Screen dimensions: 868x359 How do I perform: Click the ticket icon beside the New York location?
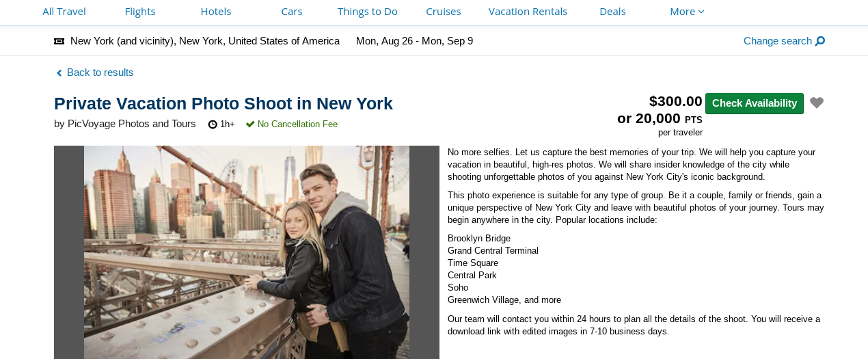point(59,41)
